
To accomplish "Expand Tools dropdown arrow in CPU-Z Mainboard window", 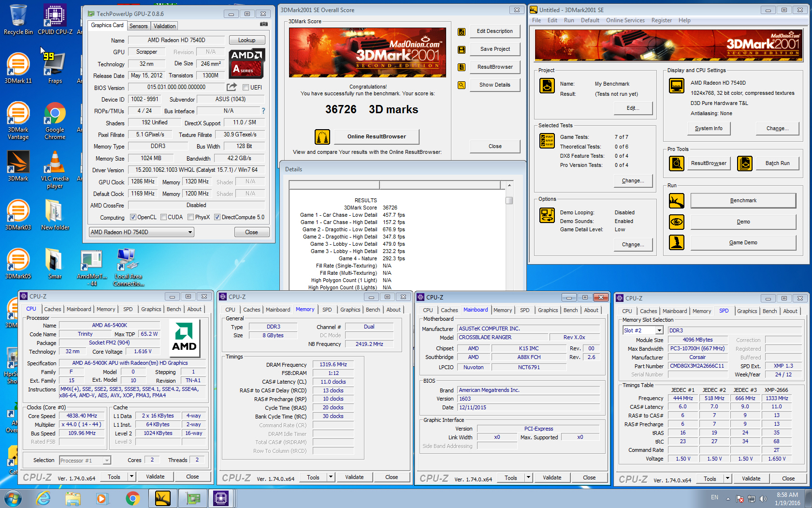I will click(x=528, y=478).
